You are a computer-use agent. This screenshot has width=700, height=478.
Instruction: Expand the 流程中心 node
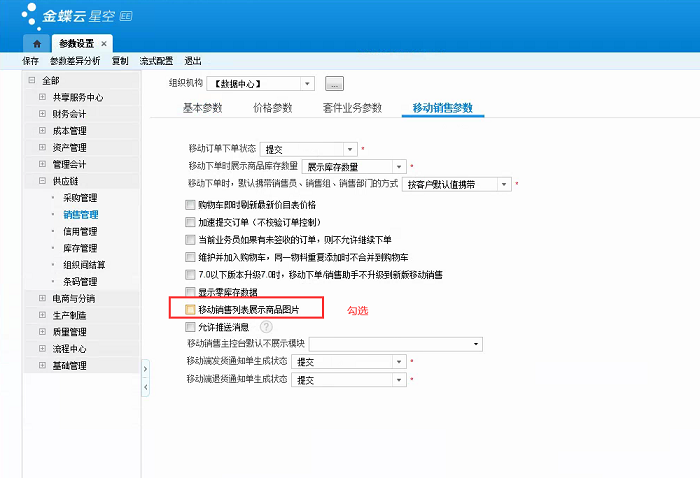[x=42, y=349]
